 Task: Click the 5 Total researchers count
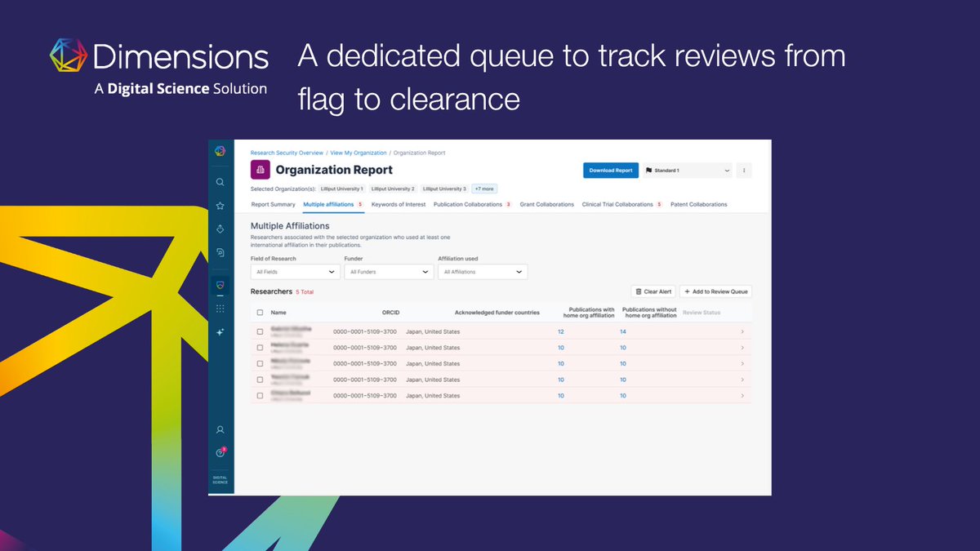click(305, 291)
